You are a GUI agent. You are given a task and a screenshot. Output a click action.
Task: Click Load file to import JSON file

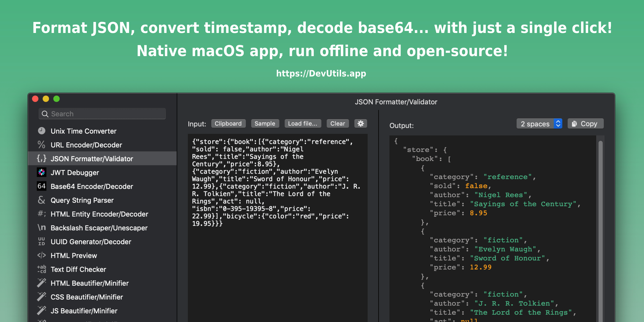pos(303,123)
